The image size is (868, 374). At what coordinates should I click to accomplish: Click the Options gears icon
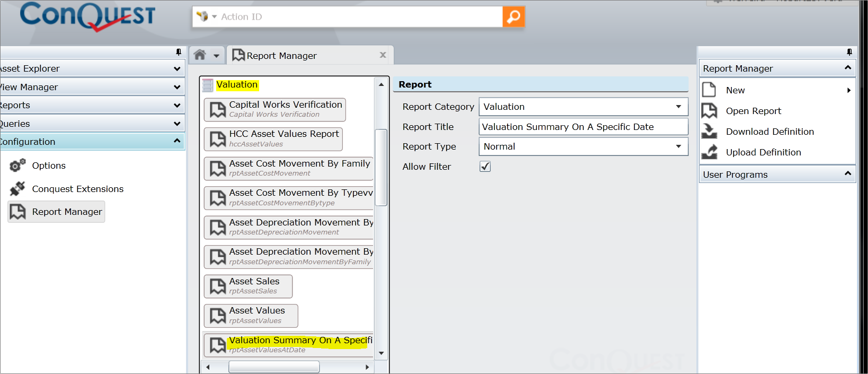(17, 166)
